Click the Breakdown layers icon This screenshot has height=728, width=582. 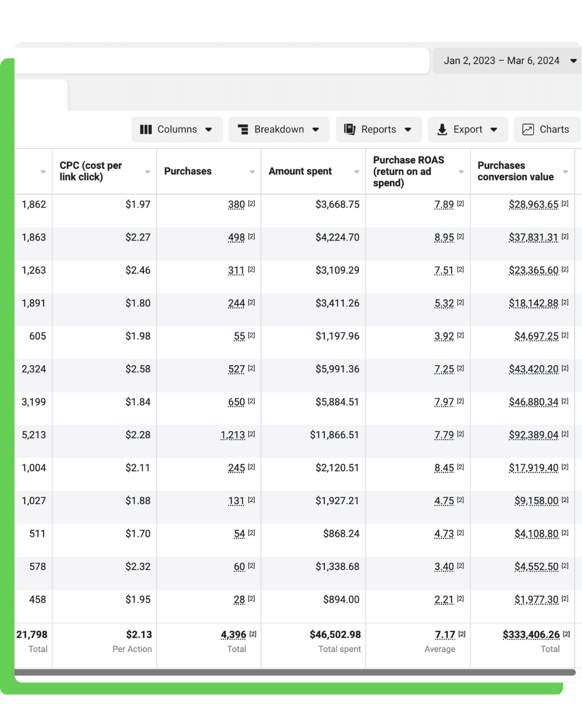pyautogui.click(x=243, y=129)
